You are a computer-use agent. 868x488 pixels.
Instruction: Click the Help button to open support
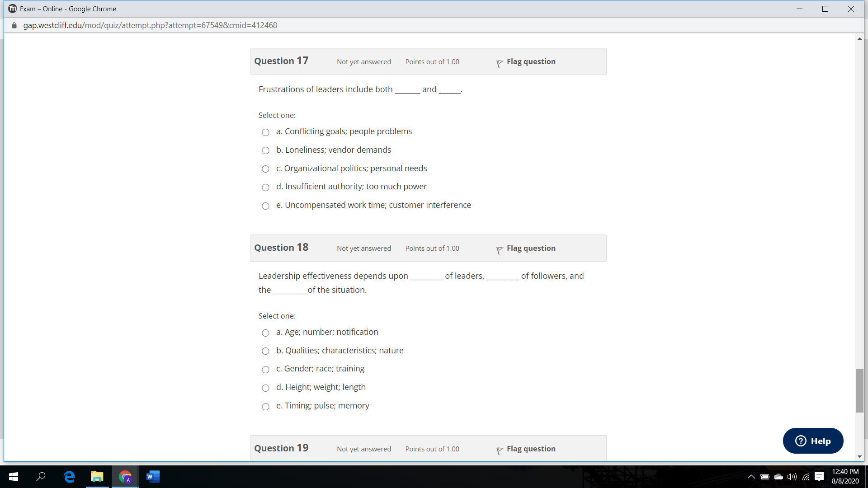(813, 441)
